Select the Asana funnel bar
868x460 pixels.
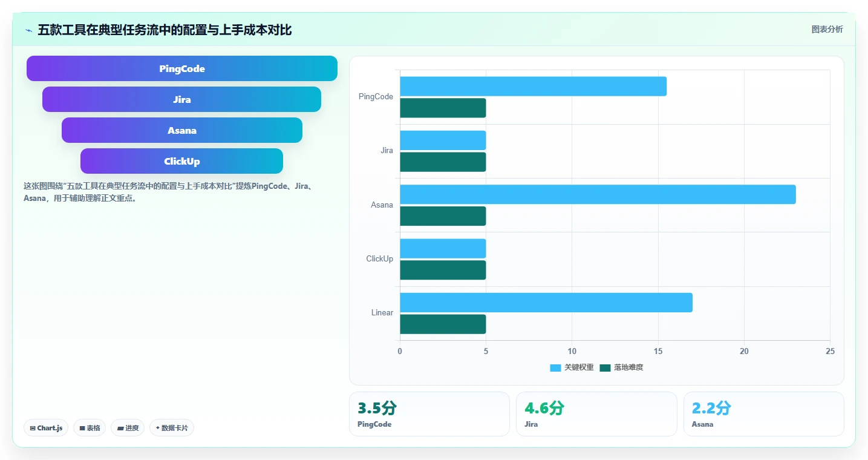(182, 130)
